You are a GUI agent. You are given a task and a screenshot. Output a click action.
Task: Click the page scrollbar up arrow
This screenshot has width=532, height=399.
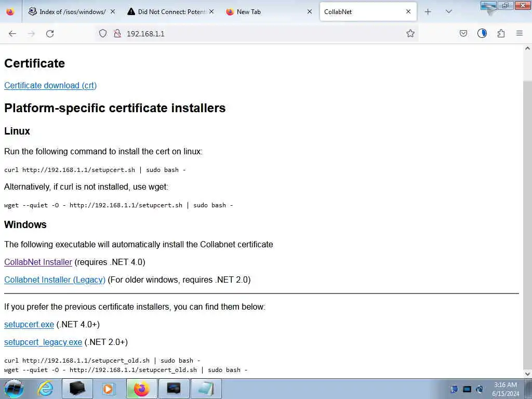[527, 48]
